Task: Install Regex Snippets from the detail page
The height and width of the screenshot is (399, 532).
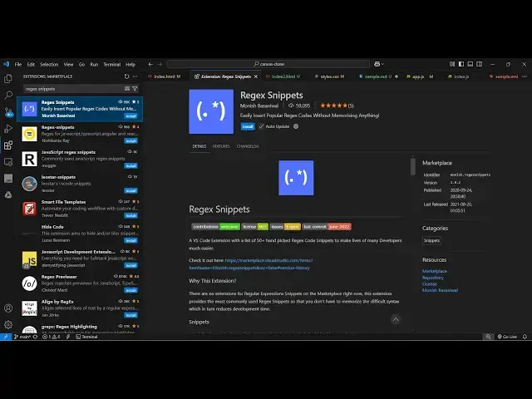Action: pos(248,126)
